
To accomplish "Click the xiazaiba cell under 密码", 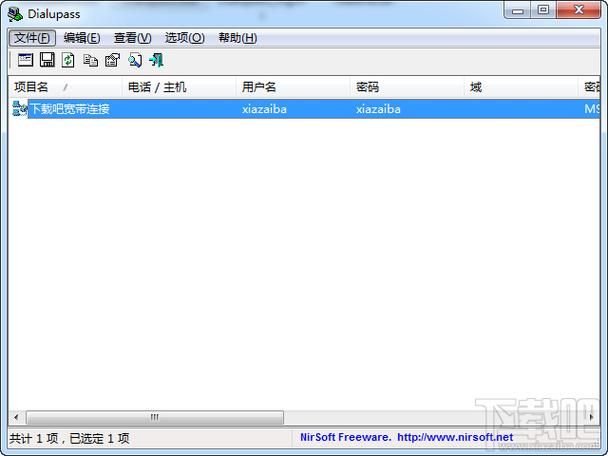I will (x=378, y=109).
